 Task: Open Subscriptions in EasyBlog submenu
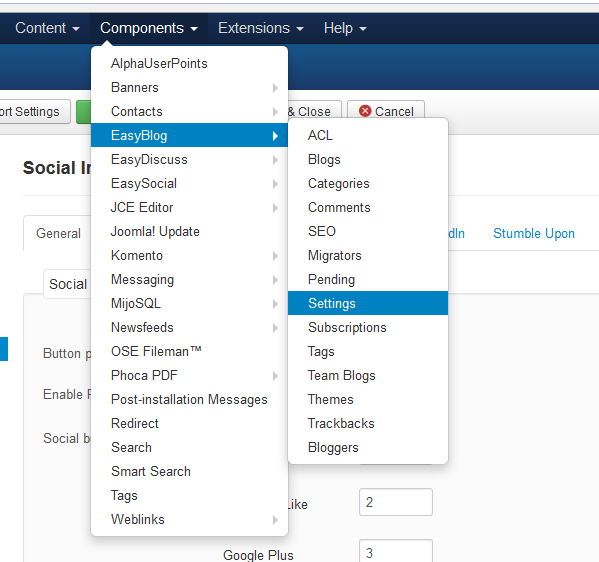(368, 327)
